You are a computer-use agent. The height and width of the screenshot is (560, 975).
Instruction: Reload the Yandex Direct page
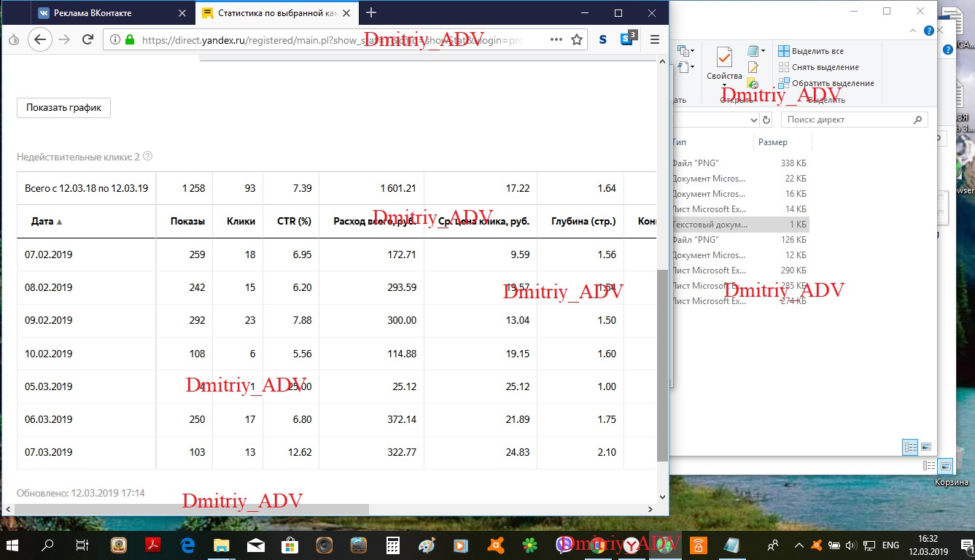point(88,39)
